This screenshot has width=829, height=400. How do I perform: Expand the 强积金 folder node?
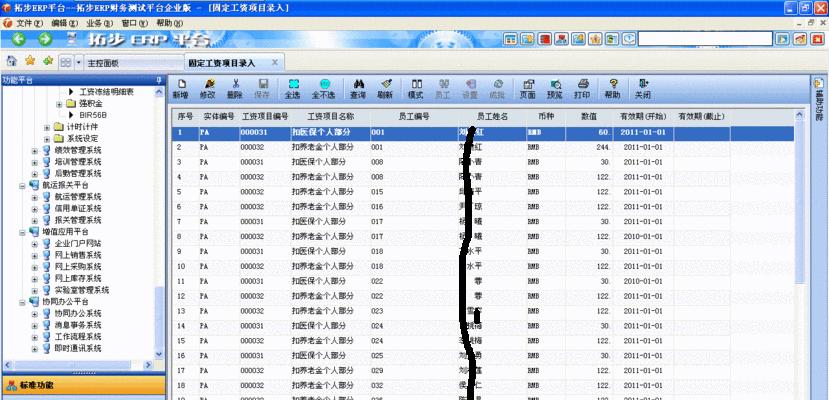point(59,104)
